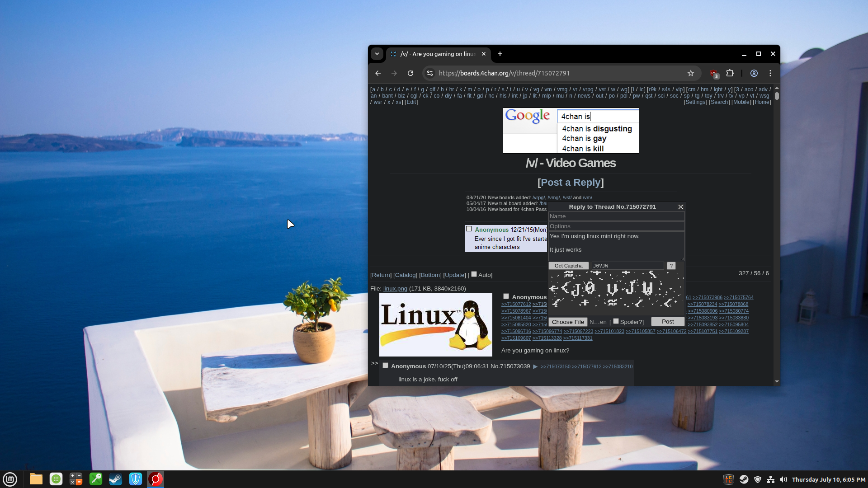The height and width of the screenshot is (488, 868).
Task: Click the Post a Reply link
Action: click(x=571, y=183)
